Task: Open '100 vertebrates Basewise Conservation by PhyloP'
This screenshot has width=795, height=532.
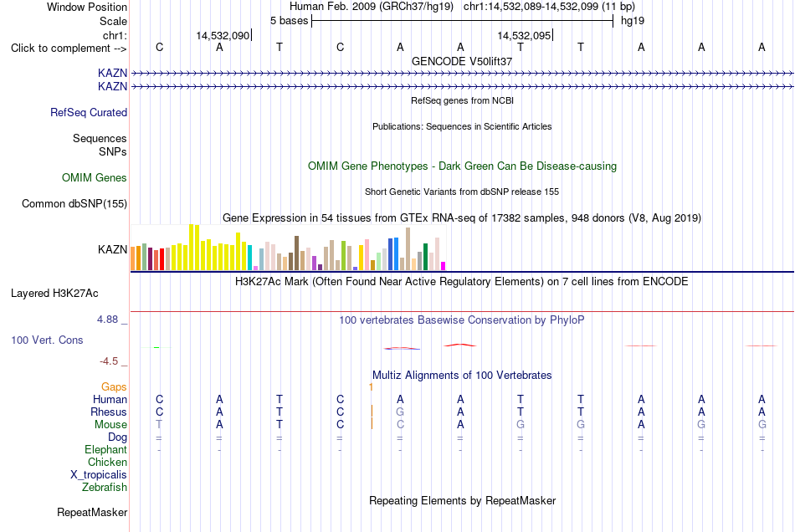Action: [462, 320]
